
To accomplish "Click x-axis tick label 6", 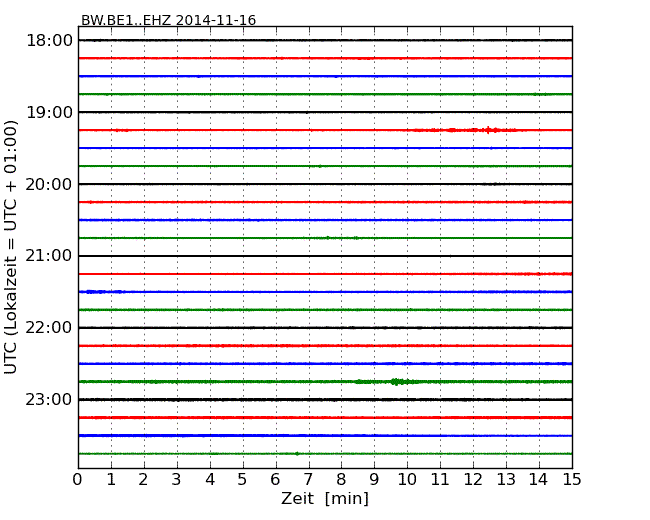I will pyautogui.click(x=275, y=480).
